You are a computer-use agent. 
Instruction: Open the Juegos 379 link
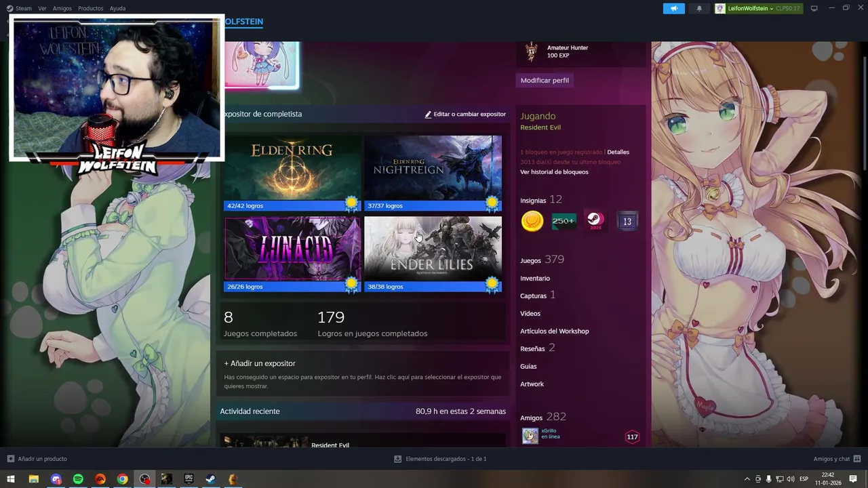(542, 260)
